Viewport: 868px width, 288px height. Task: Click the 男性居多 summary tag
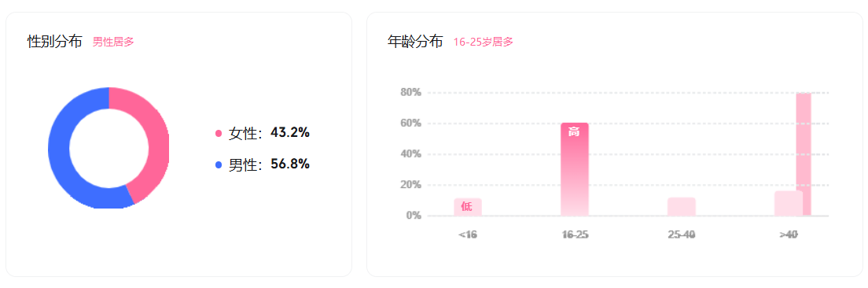click(113, 42)
